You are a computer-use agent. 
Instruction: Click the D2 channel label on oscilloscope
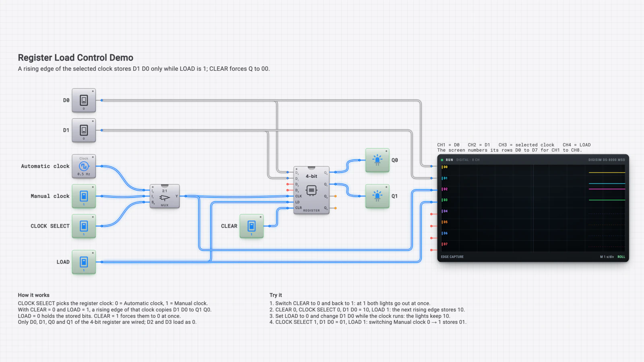coord(445,189)
